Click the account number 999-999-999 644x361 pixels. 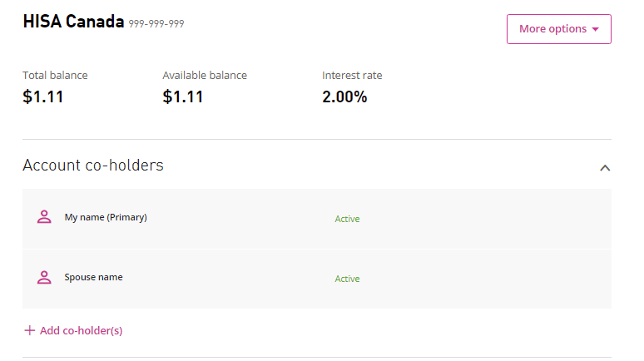pos(156,24)
